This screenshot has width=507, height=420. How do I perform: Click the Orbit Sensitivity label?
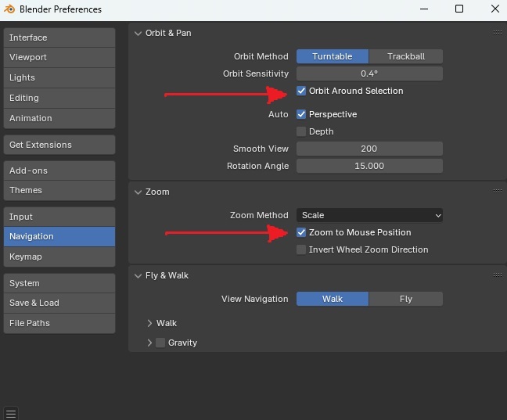tap(256, 74)
